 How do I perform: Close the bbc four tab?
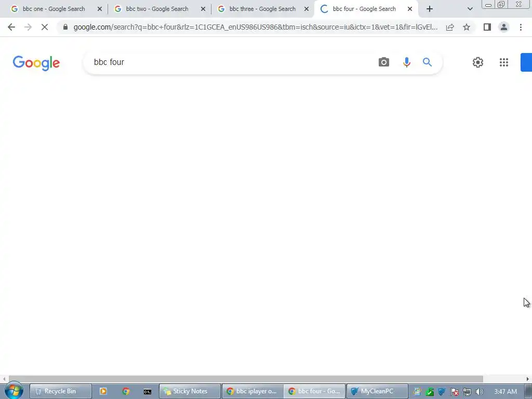click(x=410, y=9)
